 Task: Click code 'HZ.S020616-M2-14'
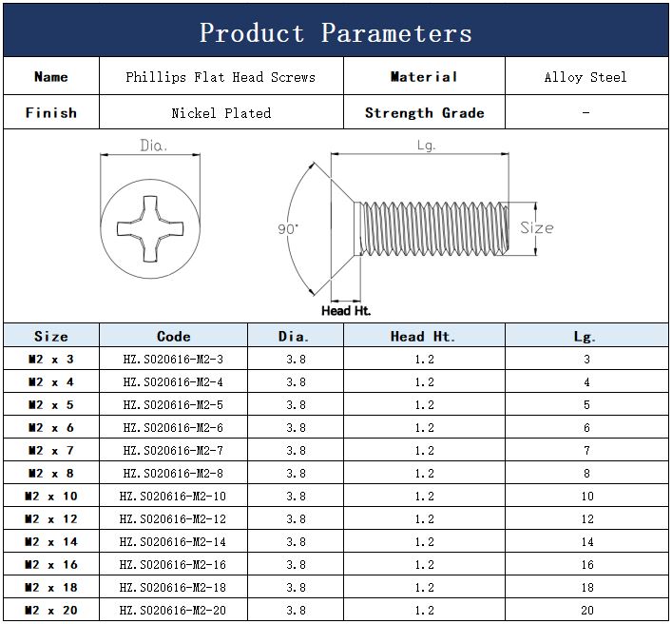pos(173,541)
